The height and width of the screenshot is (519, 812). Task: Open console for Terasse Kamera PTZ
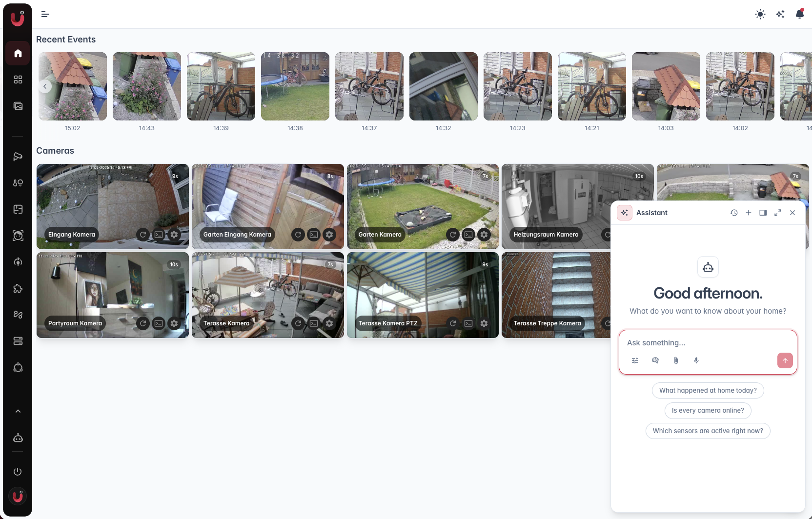pyautogui.click(x=468, y=323)
